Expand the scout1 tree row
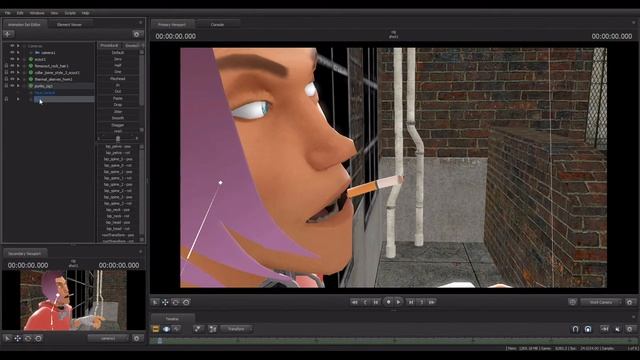 click(18, 59)
